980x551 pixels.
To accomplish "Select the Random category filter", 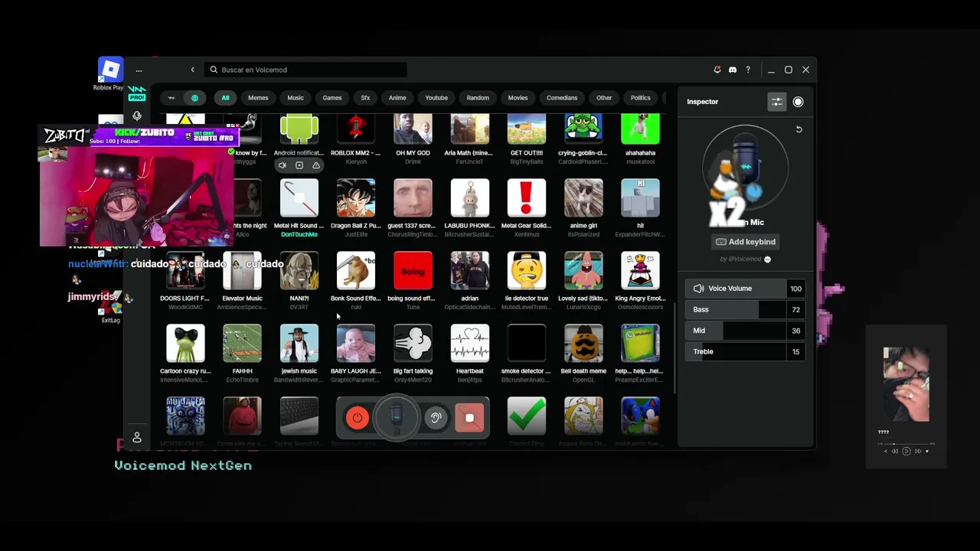I will coord(478,98).
